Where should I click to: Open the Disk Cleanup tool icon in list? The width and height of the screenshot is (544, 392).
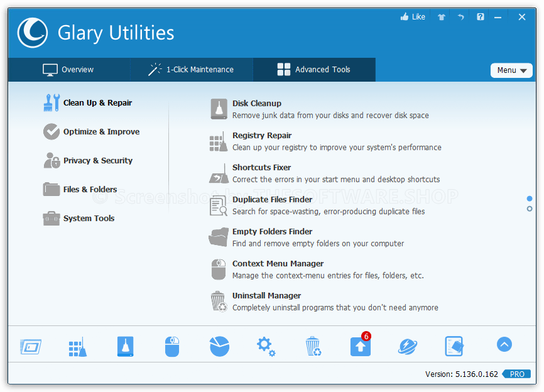[x=219, y=109]
